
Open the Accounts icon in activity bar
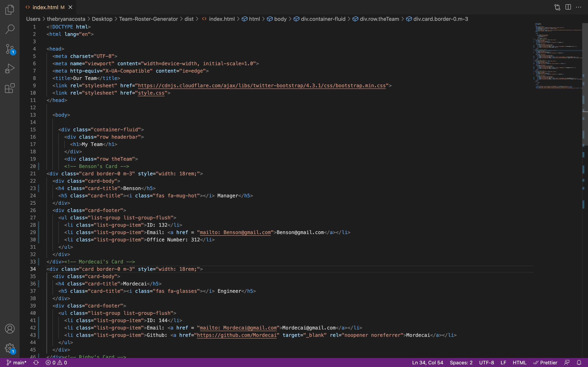pos(9,329)
